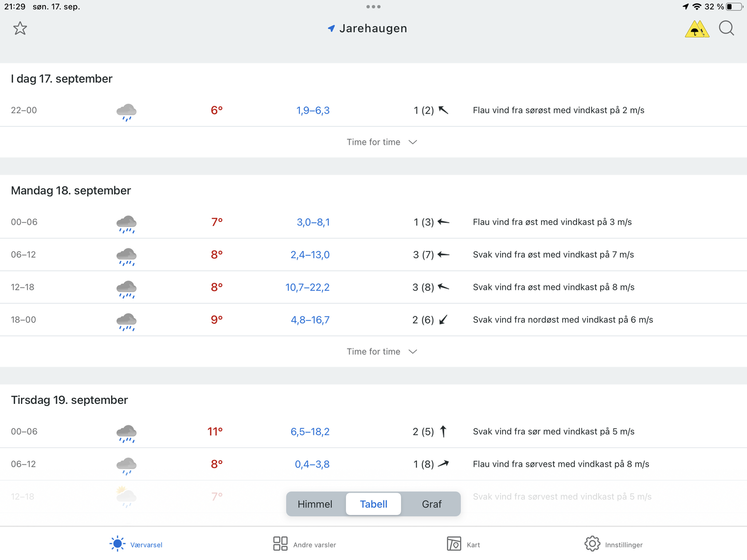The width and height of the screenshot is (747, 560).
Task: Open the Mandag 12–18 forecast row
Action: pos(374,287)
